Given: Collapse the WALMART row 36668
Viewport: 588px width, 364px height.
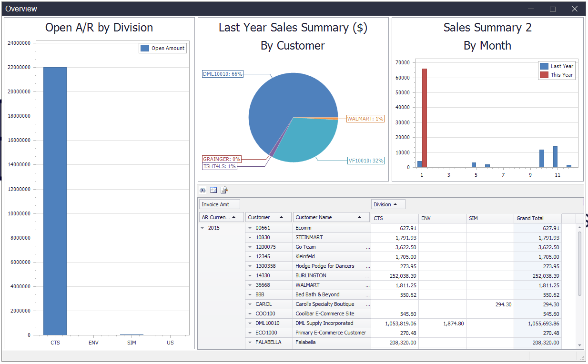Looking at the screenshot, I should 249,285.
